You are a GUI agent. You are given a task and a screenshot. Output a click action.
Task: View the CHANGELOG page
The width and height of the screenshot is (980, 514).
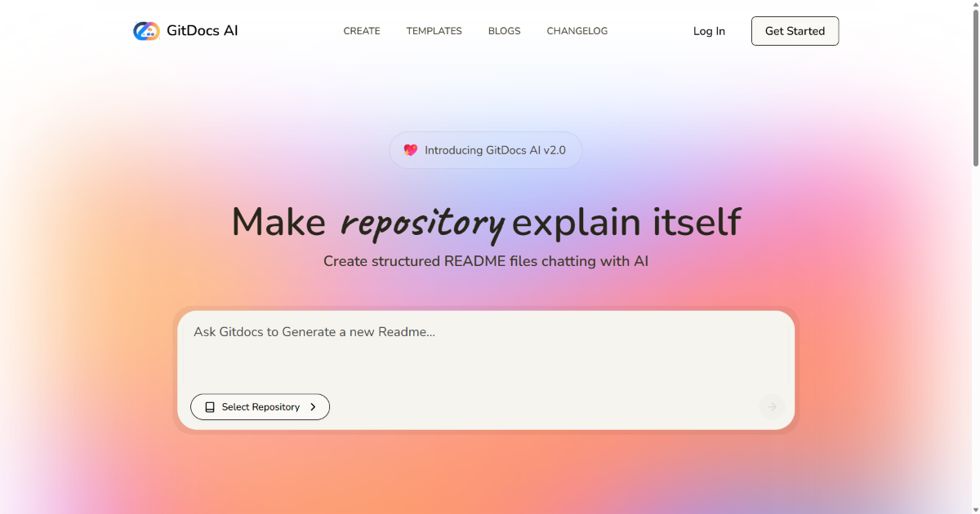point(577,31)
